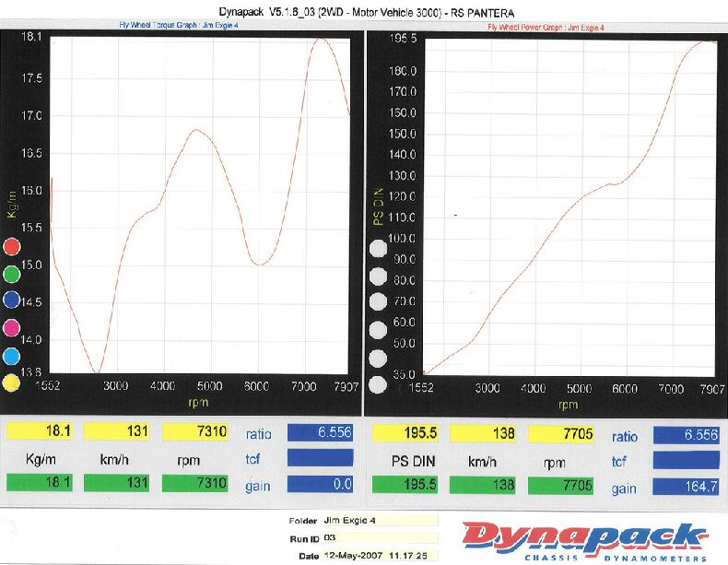Select the gain field showing 164.7
This screenshot has width=728, height=565.
686,485
